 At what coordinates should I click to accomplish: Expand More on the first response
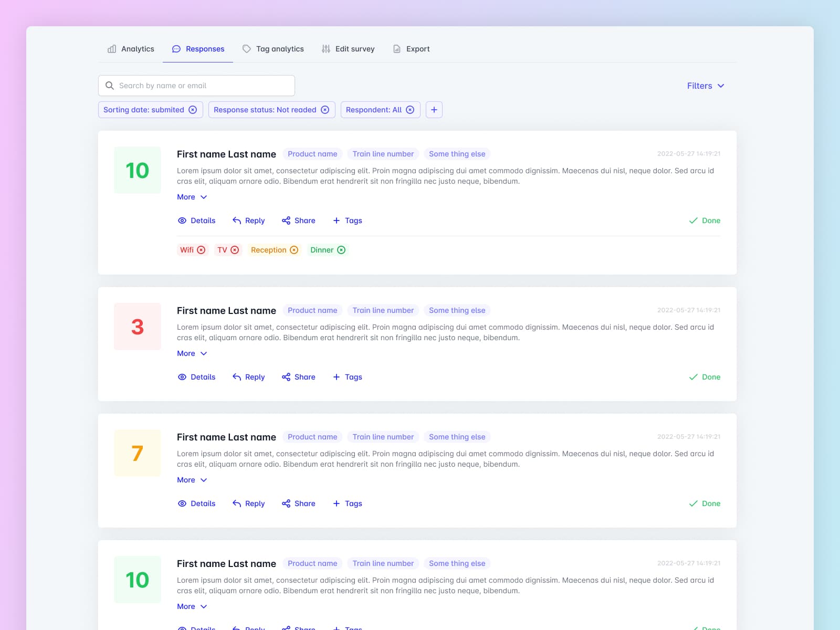click(x=192, y=197)
